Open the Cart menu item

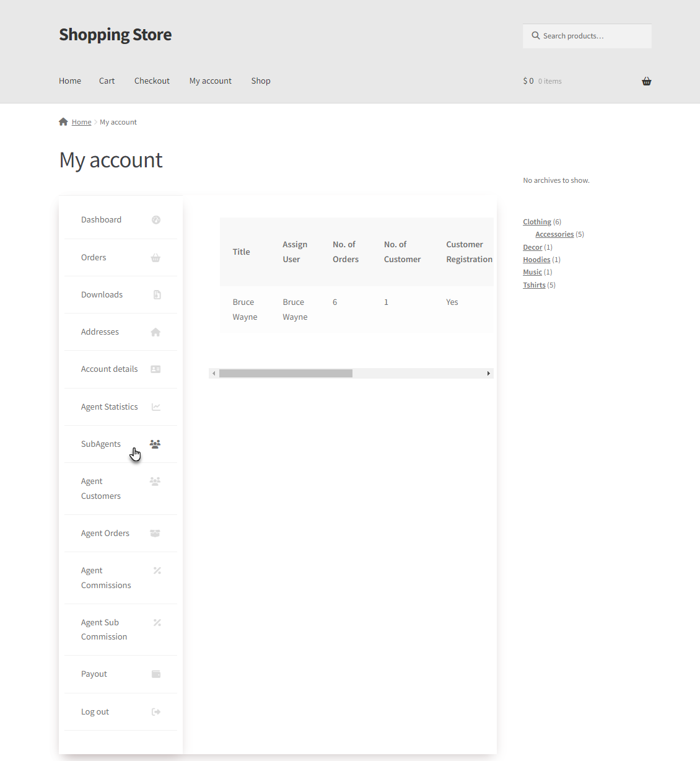(107, 81)
